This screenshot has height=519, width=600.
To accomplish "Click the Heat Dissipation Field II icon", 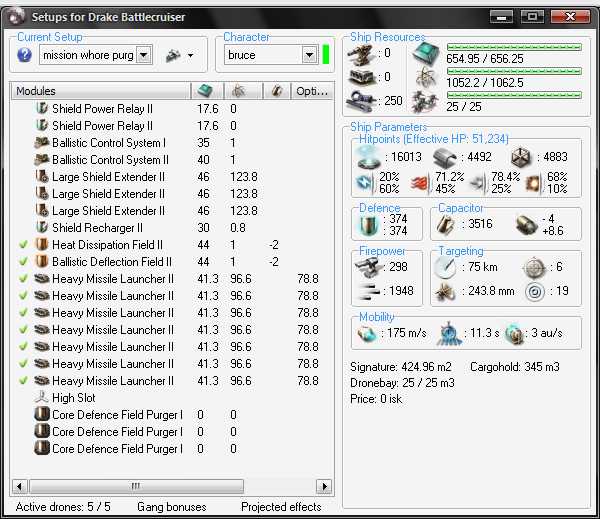I will click(x=42, y=244).
